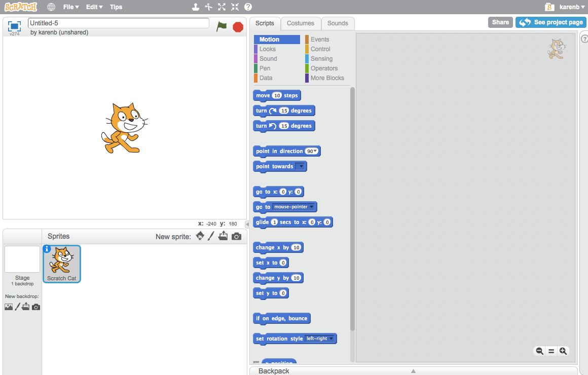The width and height of the screenshot is (588, 375).
Task: Click the project title field Untitled-5
Action: coord(119,23)
